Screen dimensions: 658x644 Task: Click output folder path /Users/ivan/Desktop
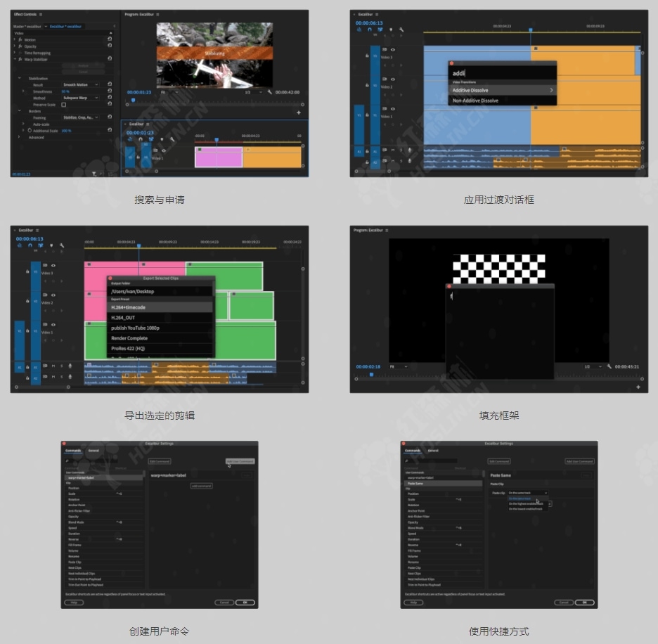(160, 291)
